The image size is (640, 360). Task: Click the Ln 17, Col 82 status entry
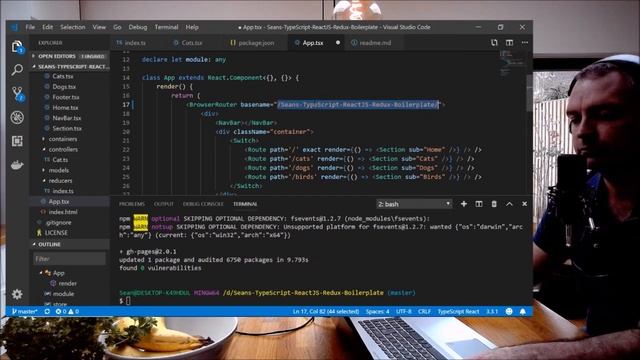coord(326,311)
